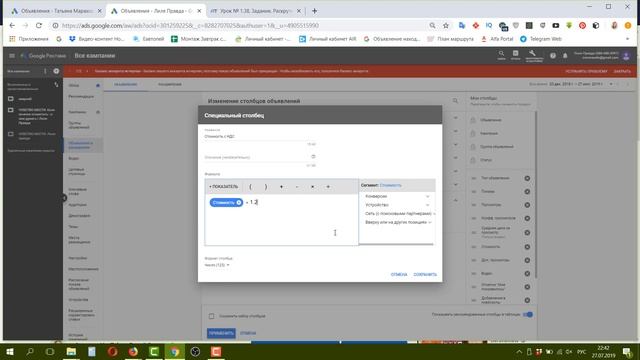Open «Аудитории» in the left page menu
This screenshot has height=360, width=640.
[x=77, y=204]
